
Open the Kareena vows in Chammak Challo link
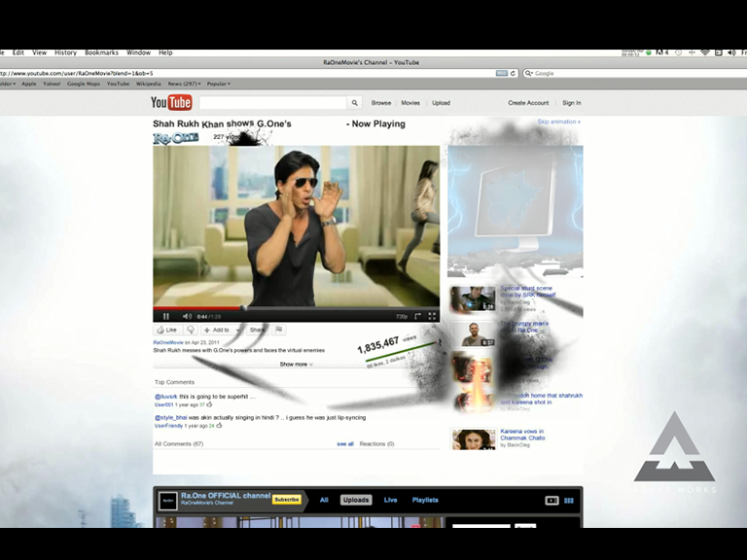[522, 435]
